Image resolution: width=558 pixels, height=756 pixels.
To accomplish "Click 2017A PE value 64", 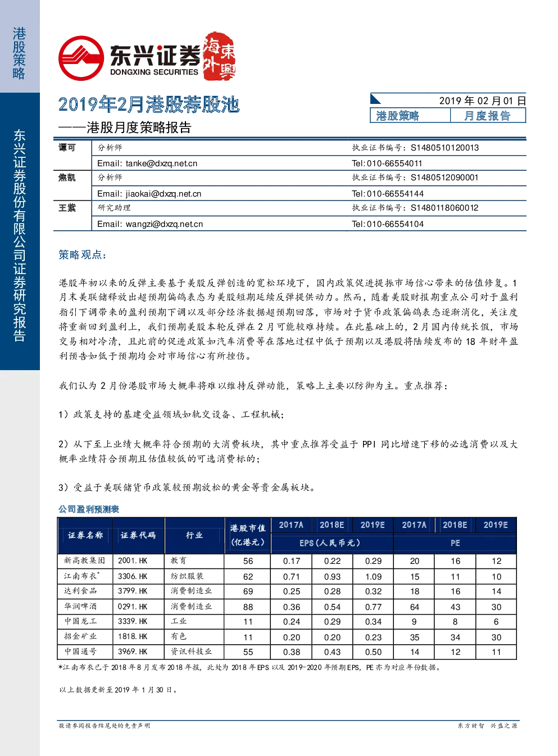I will pos(414,607).
